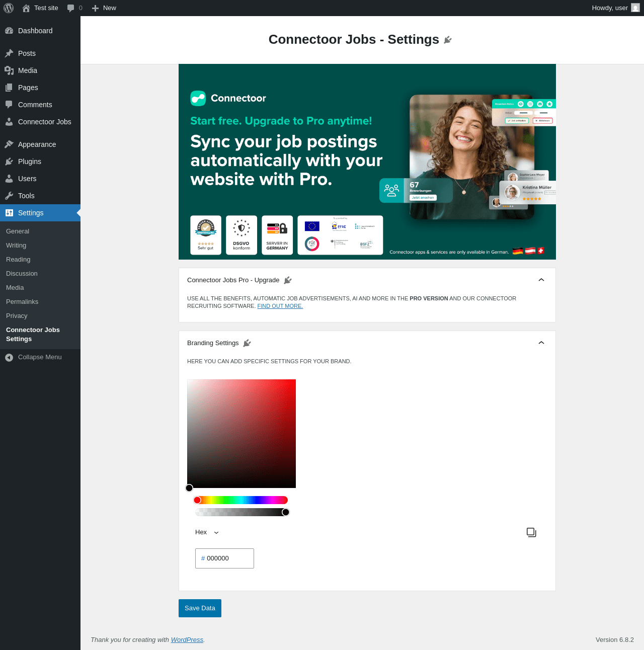
Task: Open the Howdy, user account menu
Action: click(616, 8)
